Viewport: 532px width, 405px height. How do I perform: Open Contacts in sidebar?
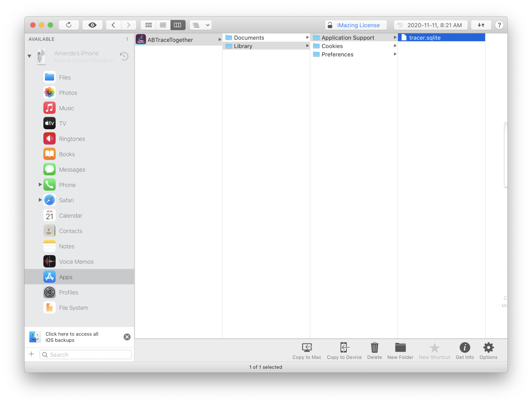tap(79, 231)
